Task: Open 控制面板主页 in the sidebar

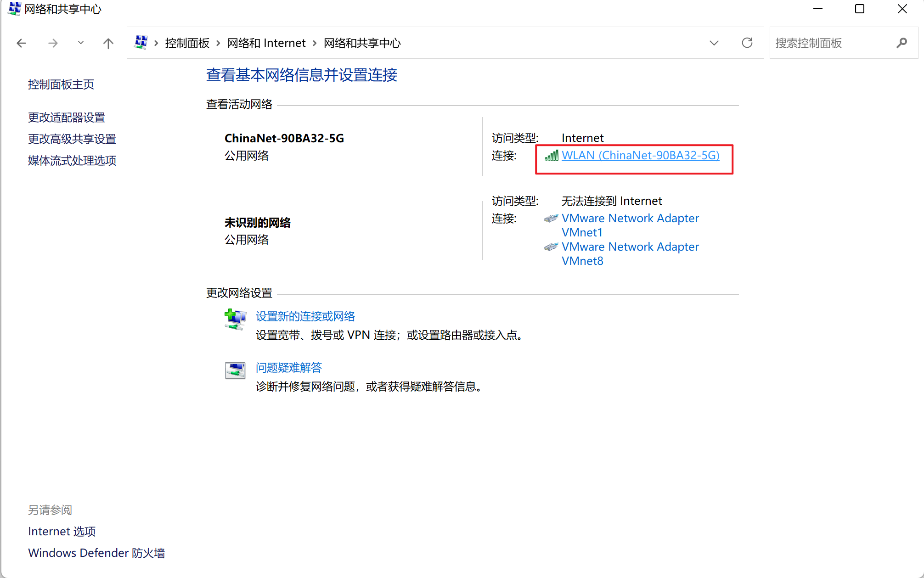Action: 61,84
